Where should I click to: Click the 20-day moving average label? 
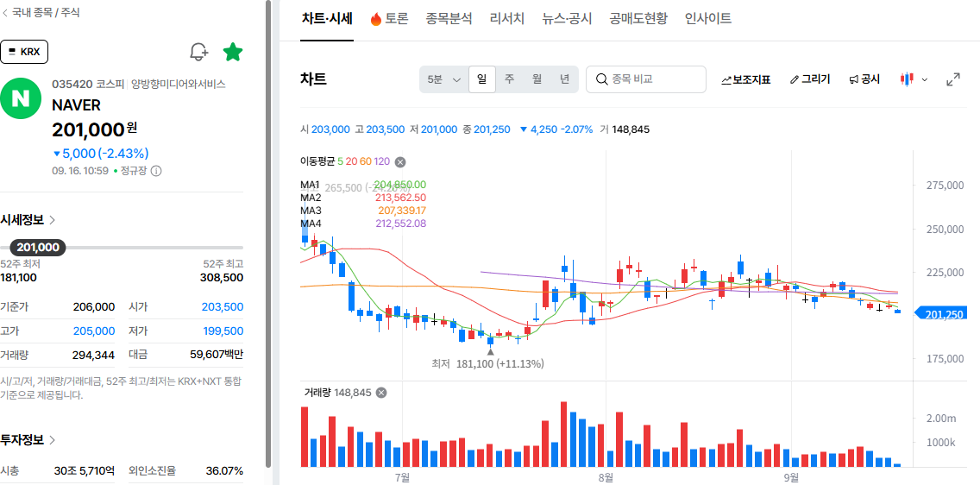click(351, 161)
